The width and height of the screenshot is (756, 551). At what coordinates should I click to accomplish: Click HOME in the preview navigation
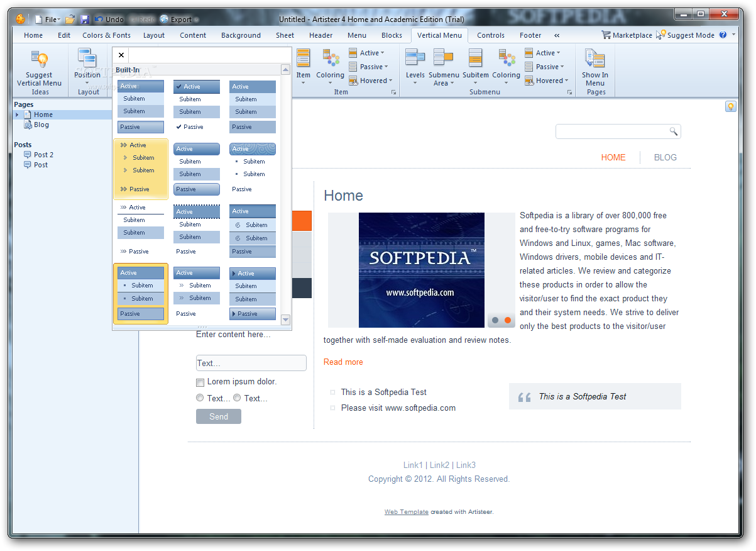(x=613, y=157)
